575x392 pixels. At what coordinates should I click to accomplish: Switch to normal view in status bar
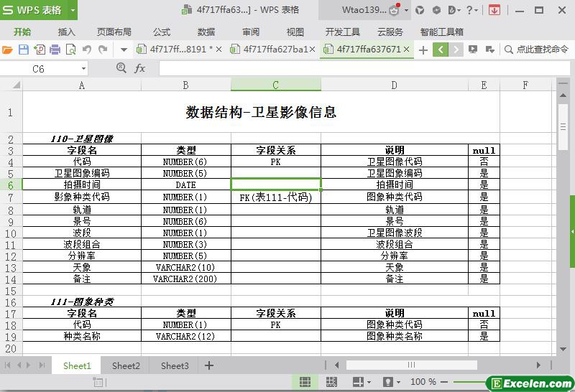coord(305,382)
